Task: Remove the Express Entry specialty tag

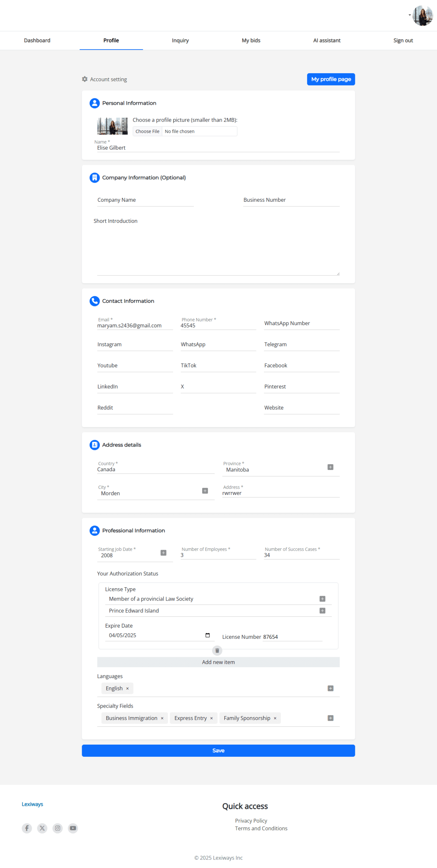Action: pos(211,718)
